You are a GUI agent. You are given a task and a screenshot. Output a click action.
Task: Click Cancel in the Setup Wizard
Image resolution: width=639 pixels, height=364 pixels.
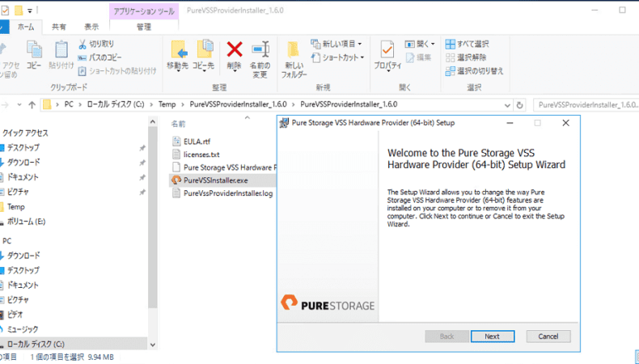click(548, 336)
